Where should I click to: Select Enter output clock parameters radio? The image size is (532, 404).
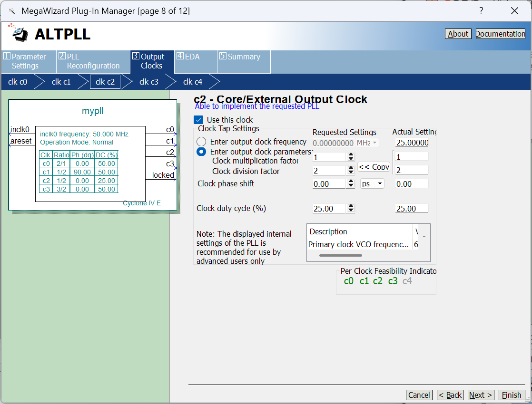click(201, 152)
